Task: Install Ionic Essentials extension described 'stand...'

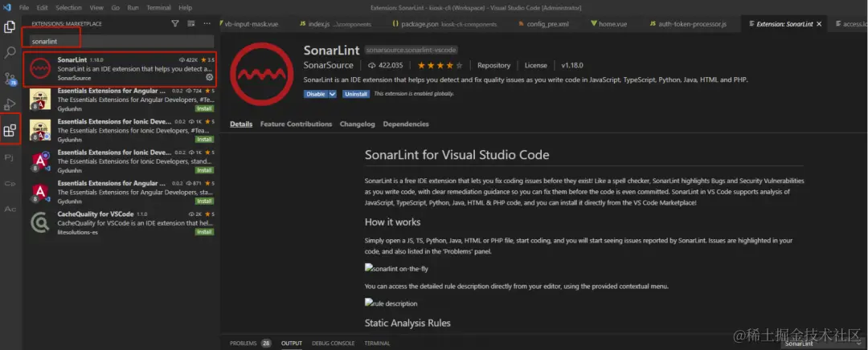Action: [204, 170]
